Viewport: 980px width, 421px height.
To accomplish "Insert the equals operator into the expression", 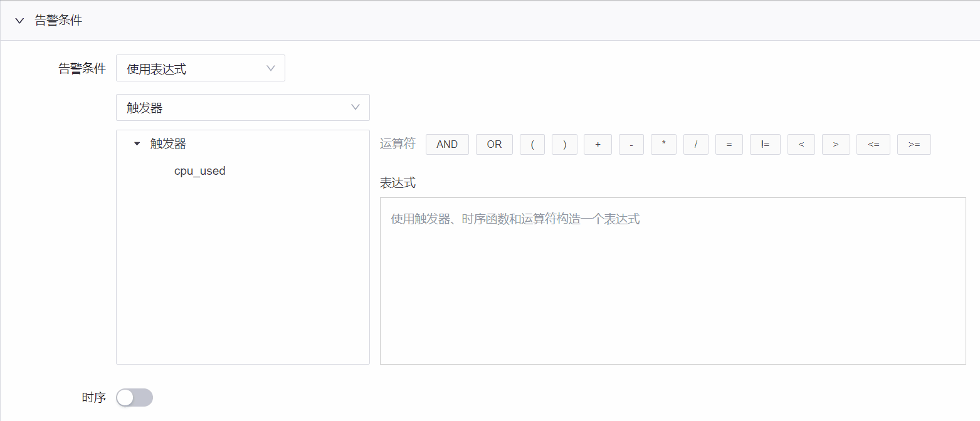I will pyautogui.click(x=729, y=144).
